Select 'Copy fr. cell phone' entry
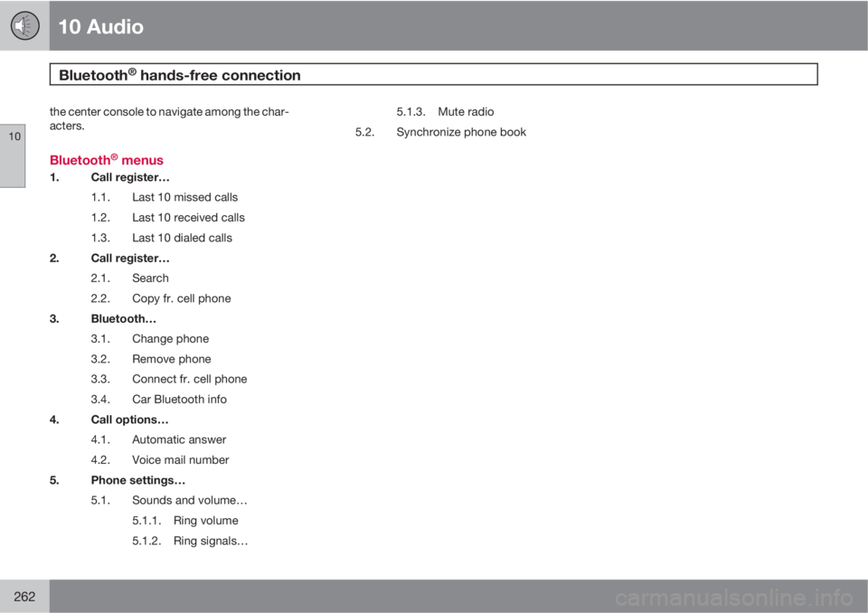868x613 pixels. [x=182, y=298]
